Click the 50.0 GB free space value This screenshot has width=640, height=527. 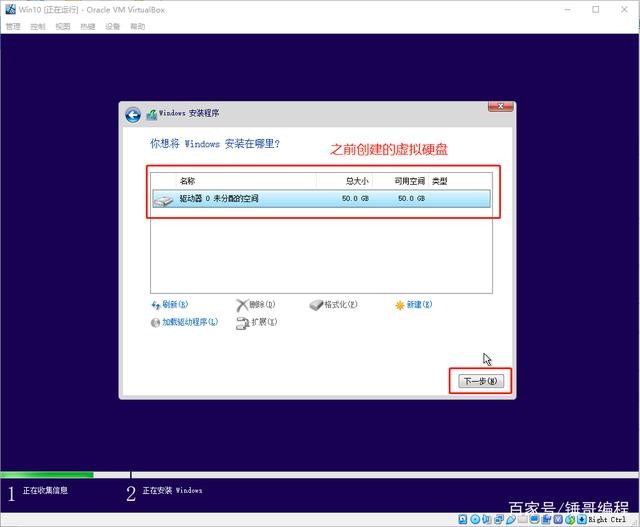pos(411,198)
